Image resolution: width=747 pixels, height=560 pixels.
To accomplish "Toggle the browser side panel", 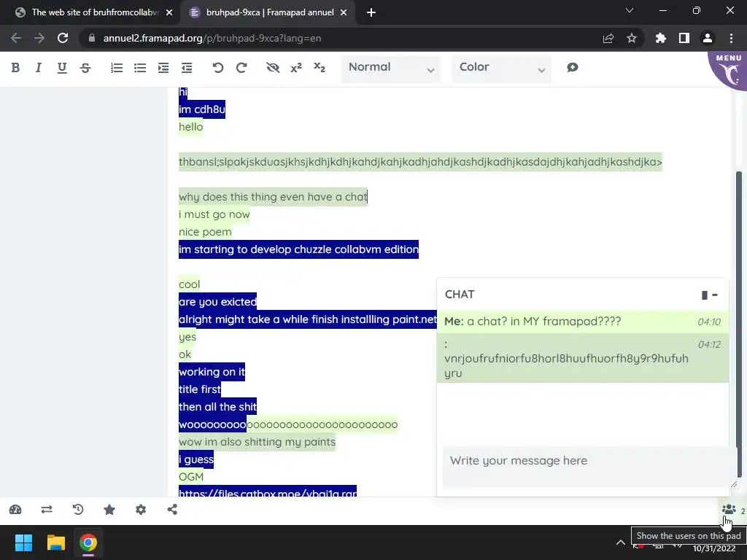I will [x=684, y=38].
